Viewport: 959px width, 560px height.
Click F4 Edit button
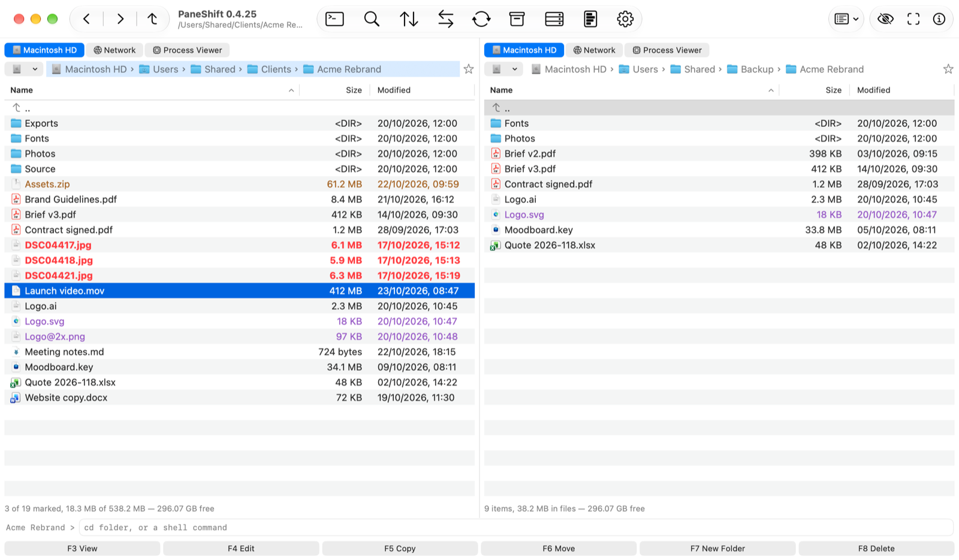(241, 549)
